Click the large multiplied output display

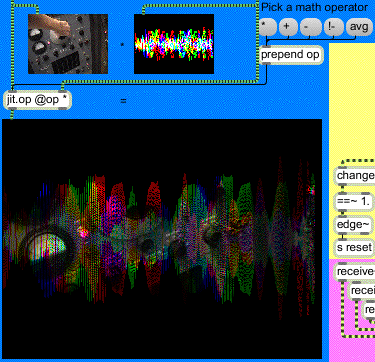tap(162, 239)
